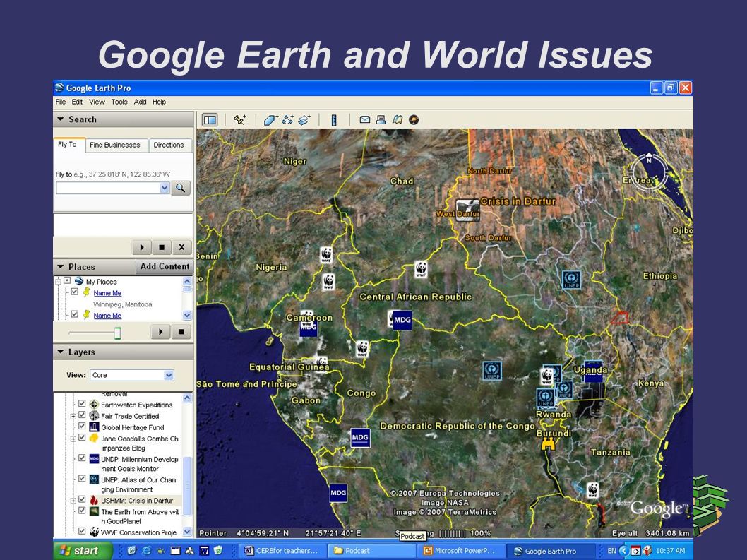Open the View menu
The width and height of the screenshot is (747, 560).
pyautogui.click(x=97, y=102)
